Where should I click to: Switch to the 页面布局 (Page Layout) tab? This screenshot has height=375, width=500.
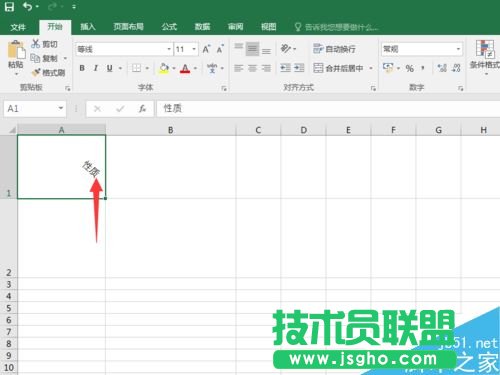129,27
